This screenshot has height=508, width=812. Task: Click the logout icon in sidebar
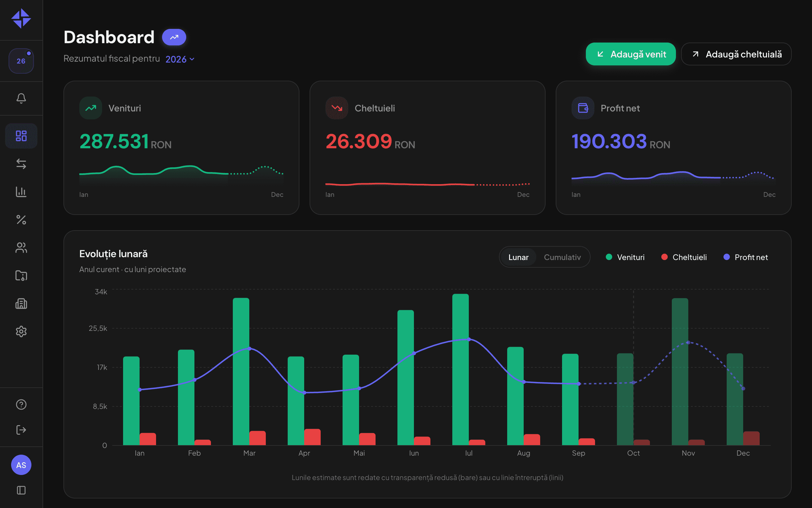21,430
